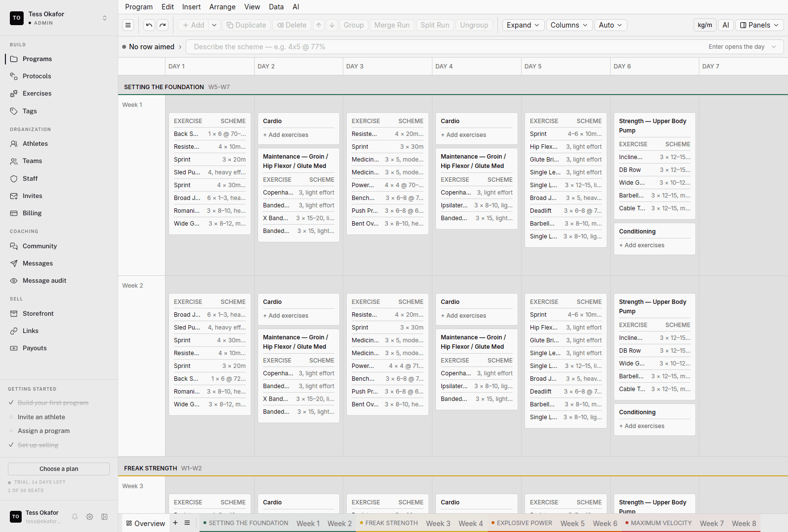
Task: Add exercises to Week 1 Conditioning
Action: click(642, 245)
